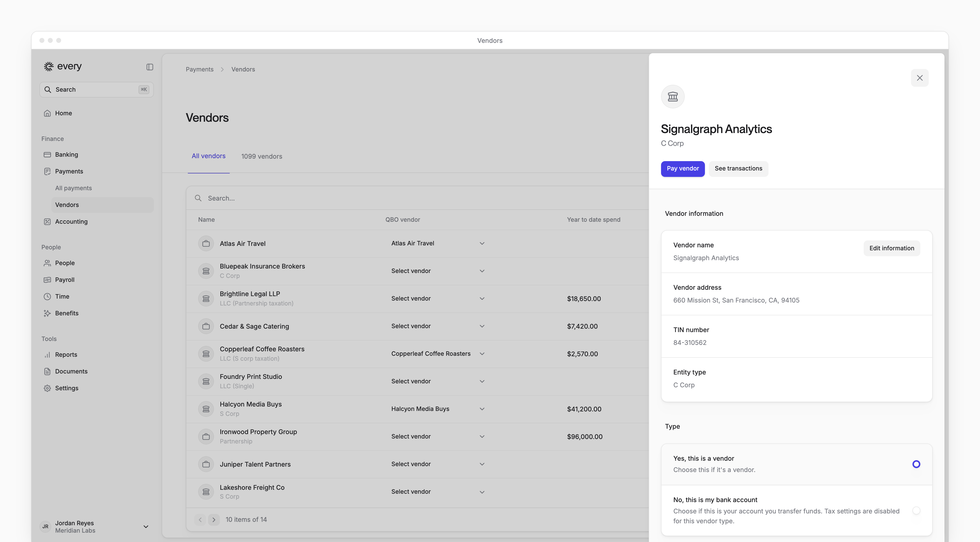Click the Copperleaf Coffee Roasters bank icon
The image size is (980, 542).
click(206, 354)
